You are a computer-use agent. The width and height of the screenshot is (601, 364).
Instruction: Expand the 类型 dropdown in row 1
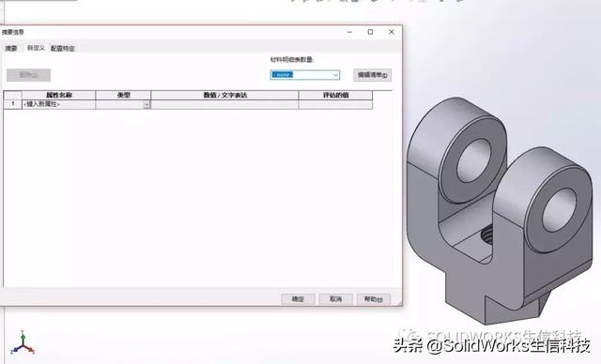pyautogui.click(x=146, y=104)
